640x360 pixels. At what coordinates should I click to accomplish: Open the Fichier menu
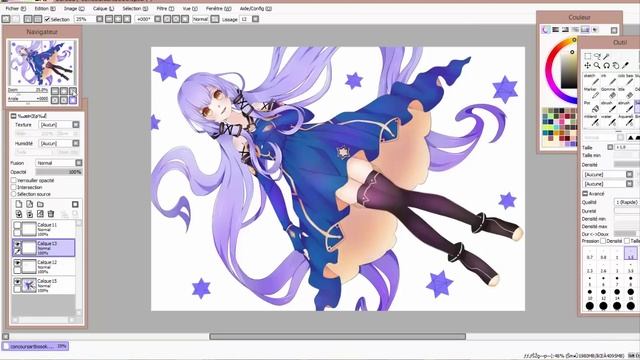click(16, 8)
